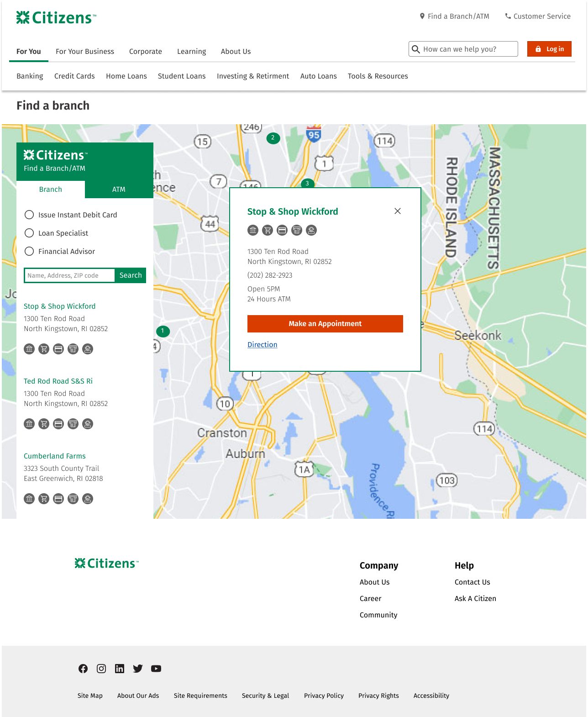Click the Name, Address, ZIP code field
This screenshot has height=717, width=588.
(x=69, y=275)
